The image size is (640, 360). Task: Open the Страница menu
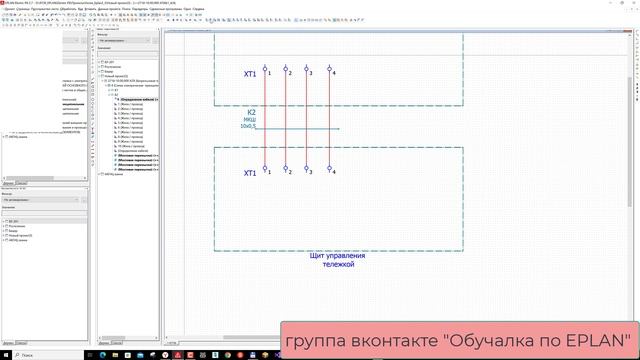click(x=23, y=9)
